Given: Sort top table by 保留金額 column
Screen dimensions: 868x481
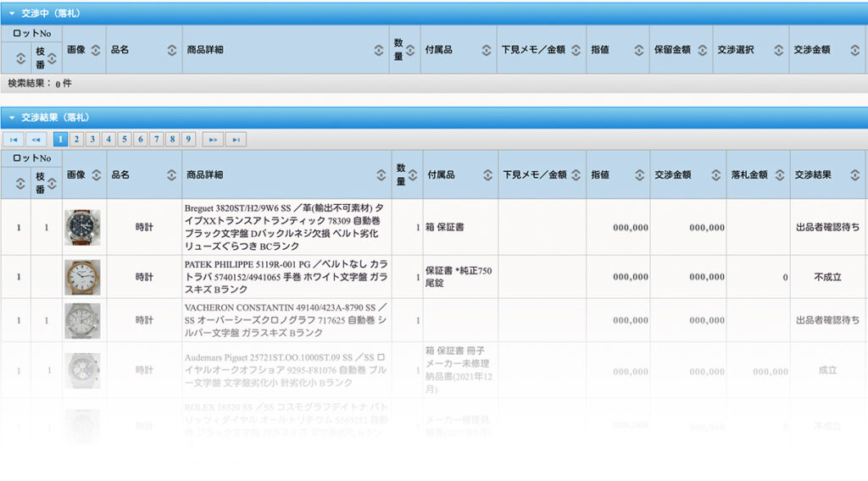Looking at the screenshot, I should (702, 50).
